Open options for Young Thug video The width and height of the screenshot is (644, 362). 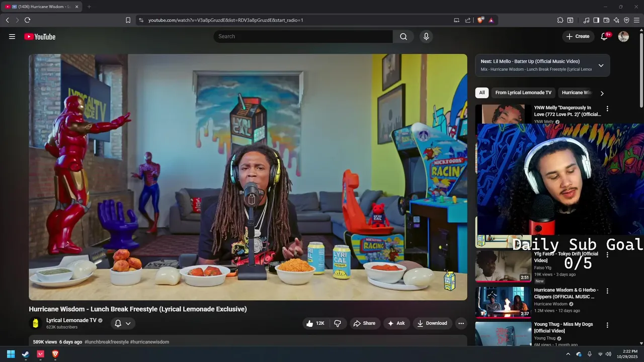point(607,325)
